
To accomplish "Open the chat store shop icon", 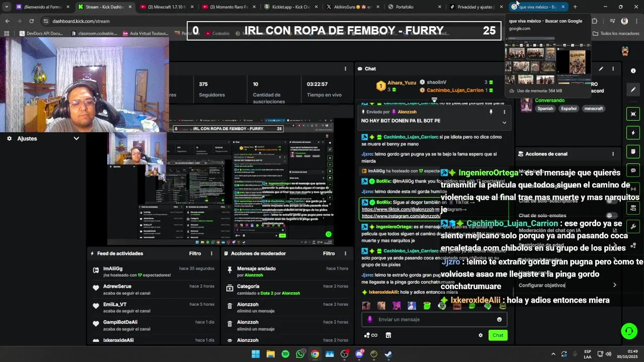I will click(x=388, y=335).
